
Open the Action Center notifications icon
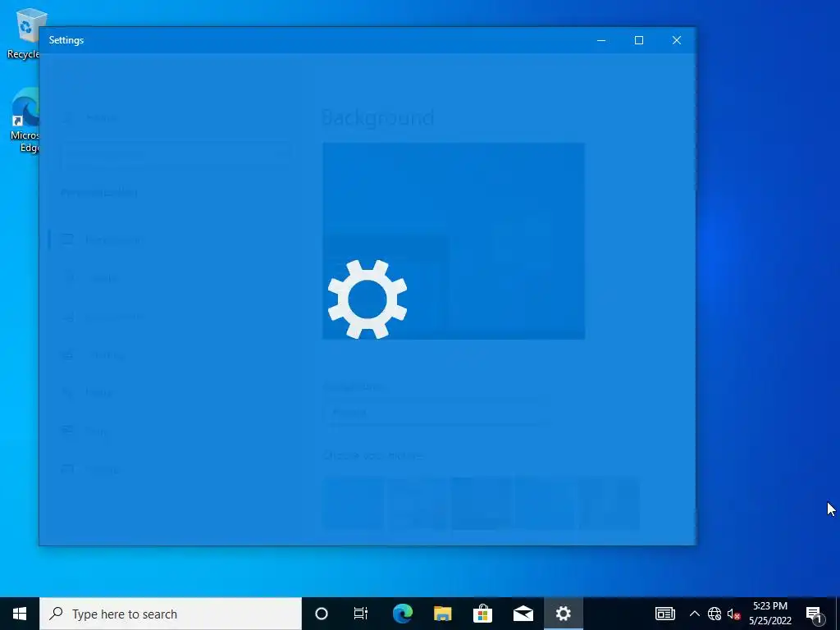(x=815, y=614)
